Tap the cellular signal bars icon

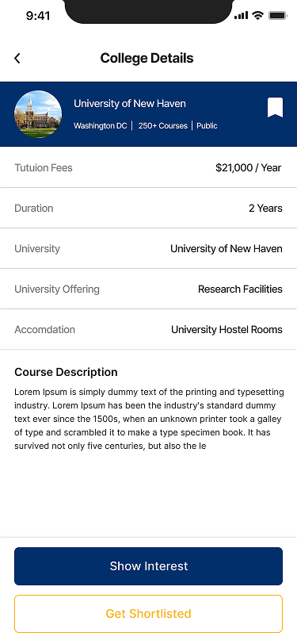tap(242, 16)
